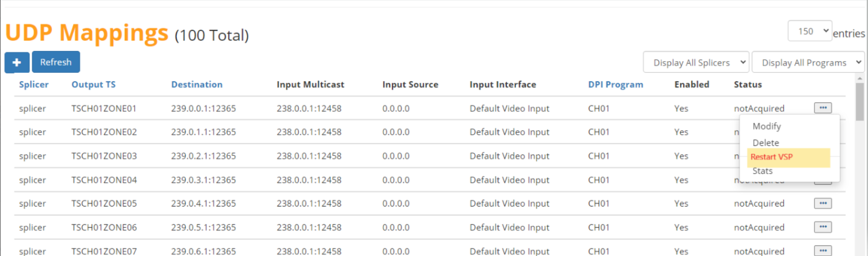Open the 150 entries count dropdown
Image resolution: width=868 pixels, height=256 pixels.
pos(809,31)
